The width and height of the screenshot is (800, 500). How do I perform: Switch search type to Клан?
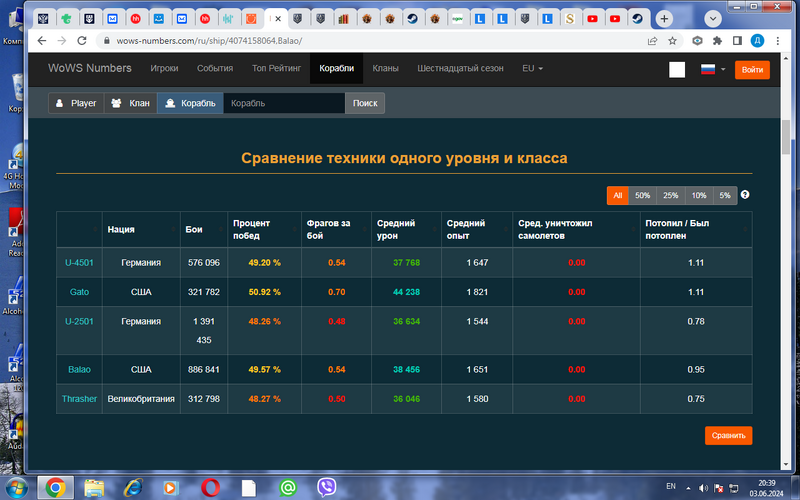pyautogui.click(x=131, y=103)
